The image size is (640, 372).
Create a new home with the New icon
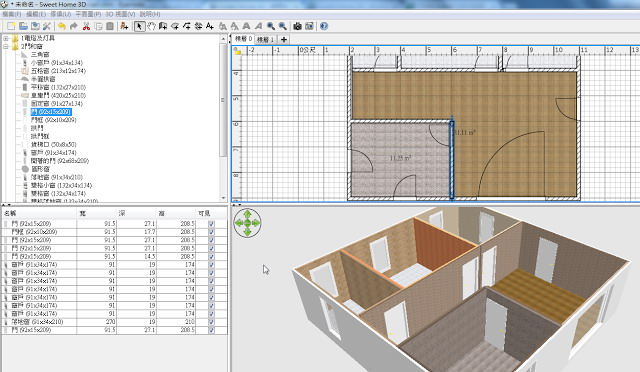pyautogui.click(x=11, y=26)
